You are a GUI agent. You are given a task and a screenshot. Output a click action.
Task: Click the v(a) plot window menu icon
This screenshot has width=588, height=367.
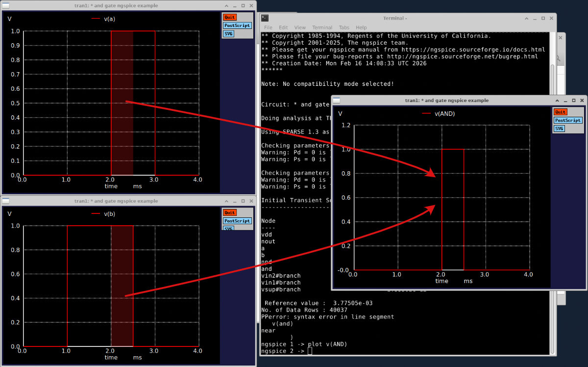click(6, 5)
